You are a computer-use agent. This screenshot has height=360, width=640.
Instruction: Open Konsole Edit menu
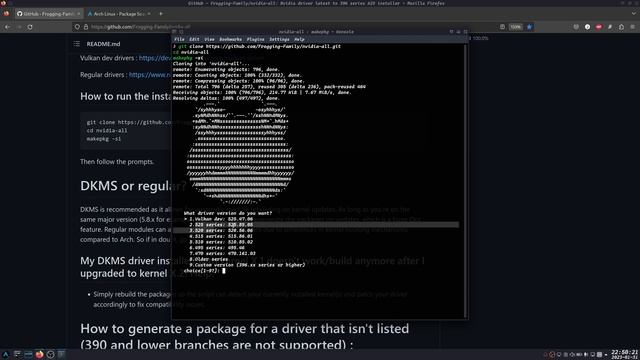[194, 39]
